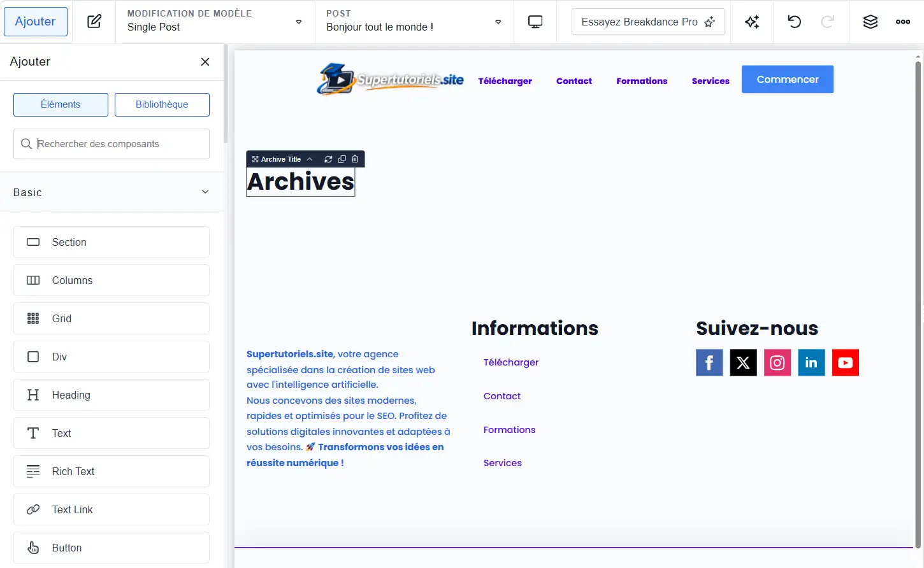The height and width of the screenshot is (568, 924).
Task: Open the Contact header menu item
Action: [x=574, y=81]
